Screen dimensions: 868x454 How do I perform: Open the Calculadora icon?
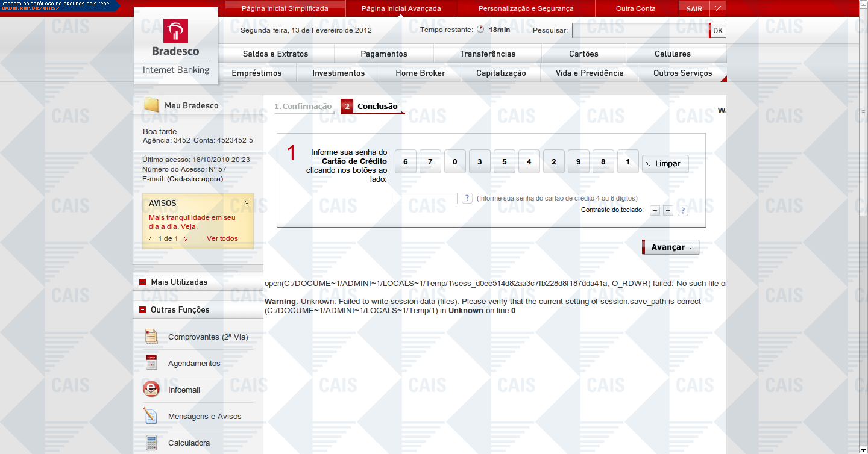pyautogui.click(x=151, y=443)
